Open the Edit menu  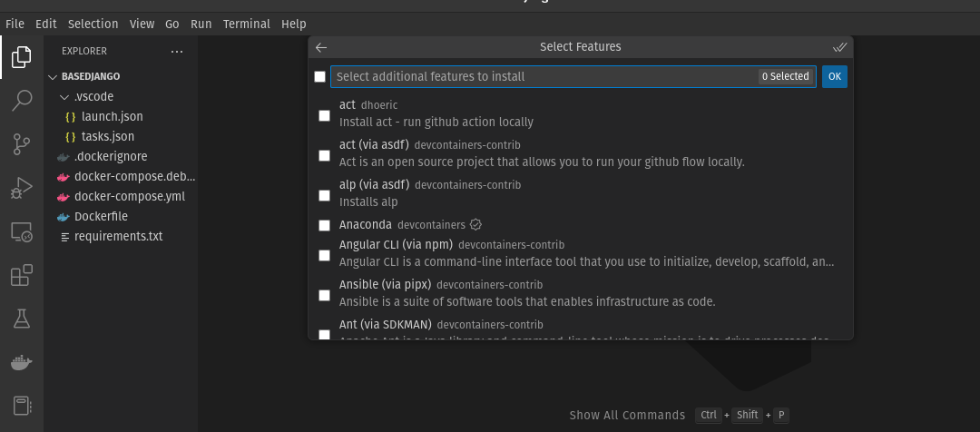45,24
